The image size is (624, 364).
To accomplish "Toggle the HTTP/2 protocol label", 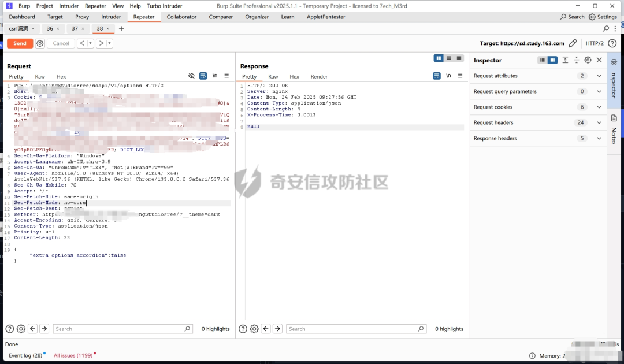I will tap(595, 43).
